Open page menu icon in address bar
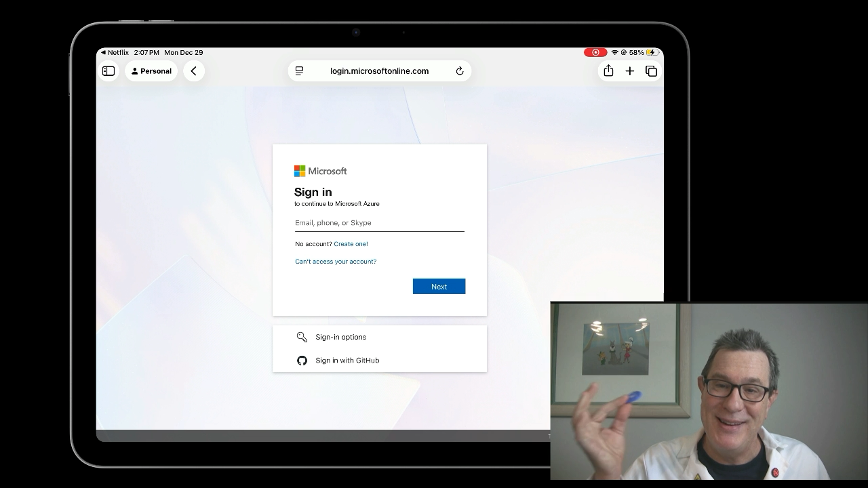Screen dimensions: 868x488 point(299,71)
